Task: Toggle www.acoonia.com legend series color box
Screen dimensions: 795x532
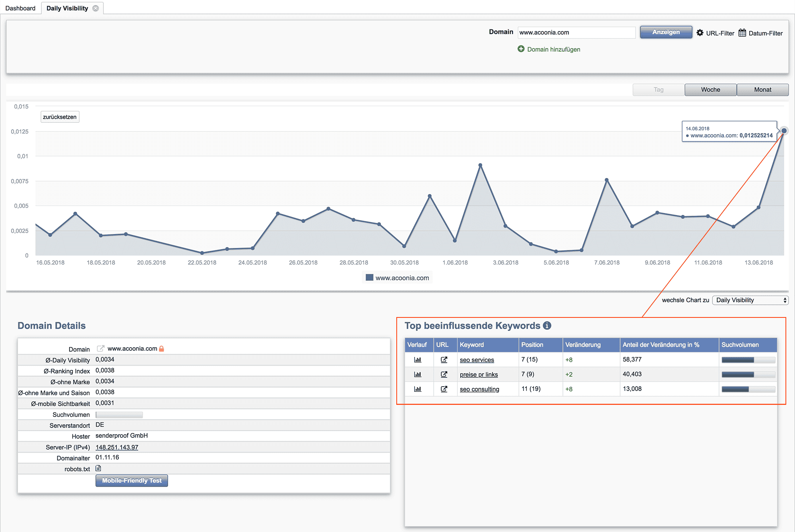Action: (369, 278)
